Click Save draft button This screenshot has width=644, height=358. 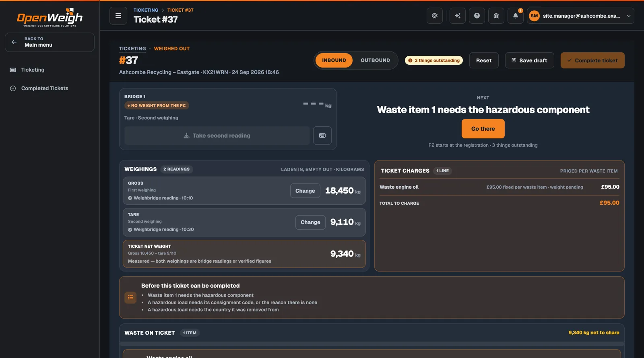pyautogui.click(x=529, y=60)
